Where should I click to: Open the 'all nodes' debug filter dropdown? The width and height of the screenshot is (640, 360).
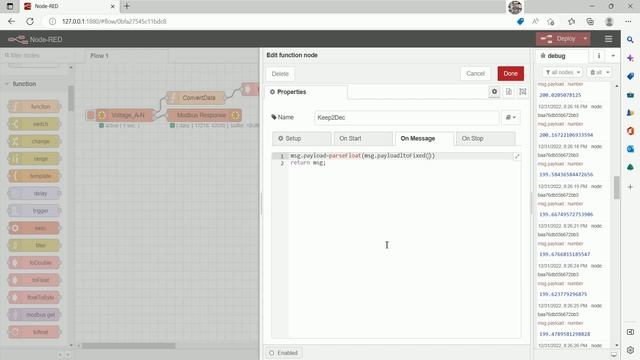562,72
